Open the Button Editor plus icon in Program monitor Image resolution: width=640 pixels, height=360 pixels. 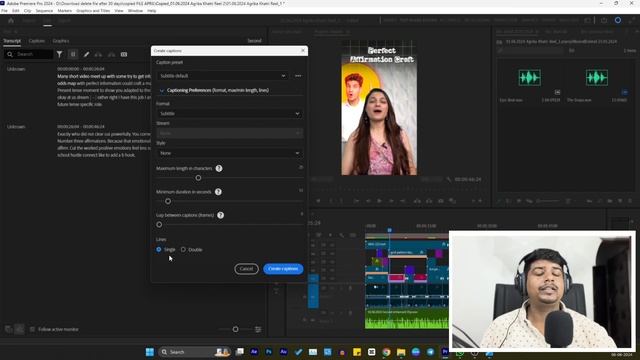(x=480, y=201)
